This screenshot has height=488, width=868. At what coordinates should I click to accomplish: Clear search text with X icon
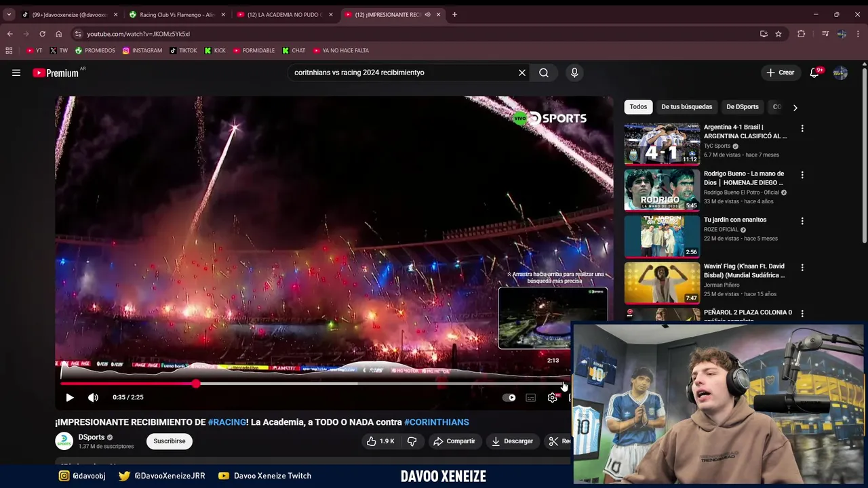tap(522, 73)
